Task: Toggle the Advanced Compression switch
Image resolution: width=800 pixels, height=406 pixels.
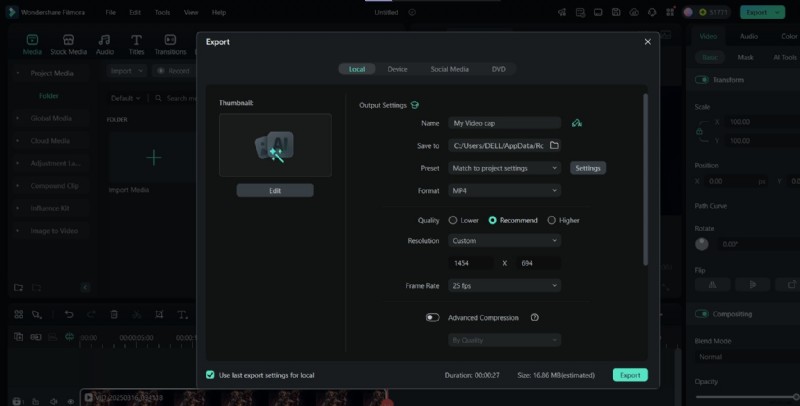Action: click(x=432, y=317)
